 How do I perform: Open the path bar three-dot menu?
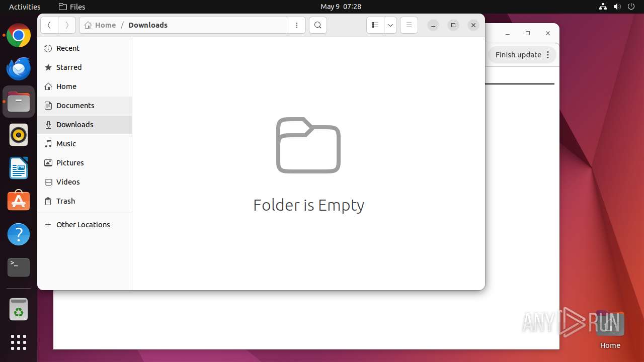coord(297,25)
